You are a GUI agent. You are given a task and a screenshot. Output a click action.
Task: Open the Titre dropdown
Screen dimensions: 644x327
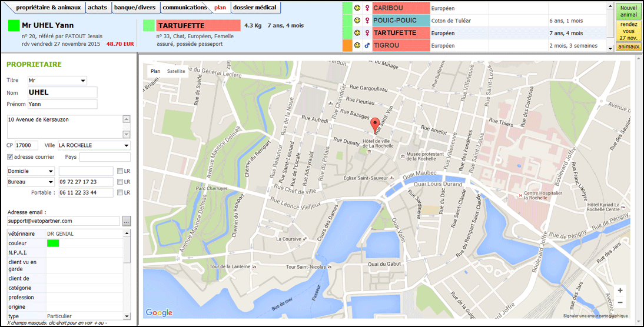click(84, 81)
